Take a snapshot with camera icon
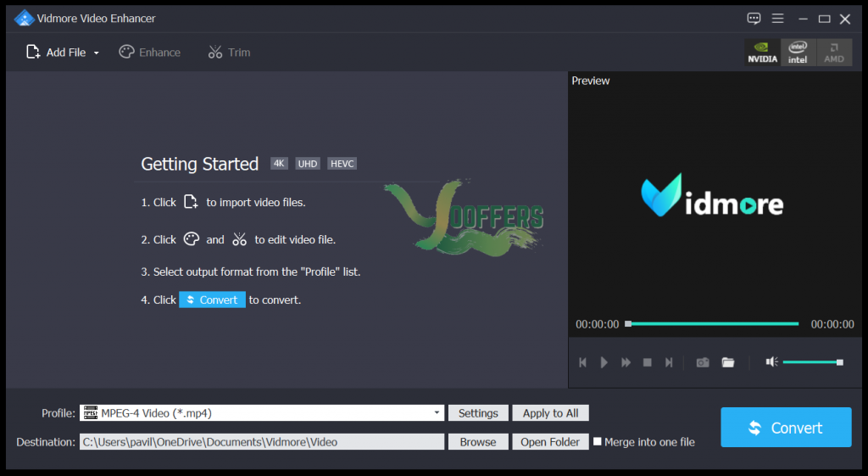868x476 pixels. pyautogui.click(x=703, y=362)
